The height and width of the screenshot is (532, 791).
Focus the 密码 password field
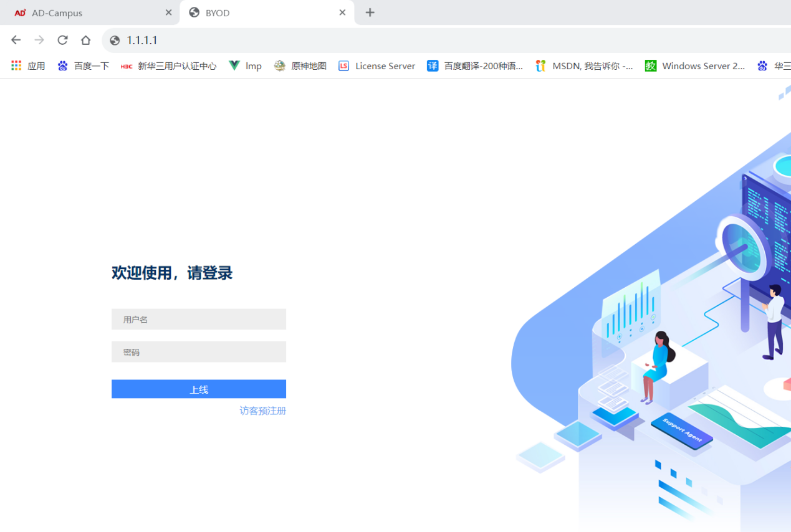(198, 352)
